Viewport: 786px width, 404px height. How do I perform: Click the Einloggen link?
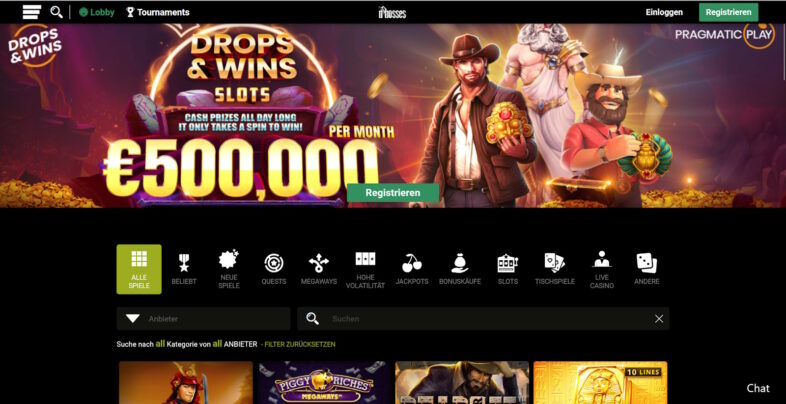pos(664,12)
